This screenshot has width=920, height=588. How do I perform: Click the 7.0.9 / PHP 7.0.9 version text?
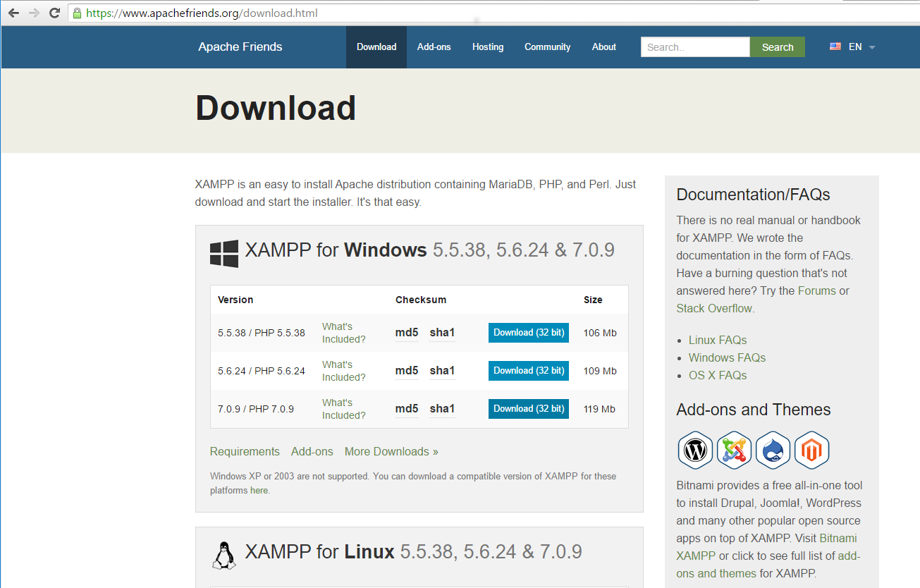(256, 409)
